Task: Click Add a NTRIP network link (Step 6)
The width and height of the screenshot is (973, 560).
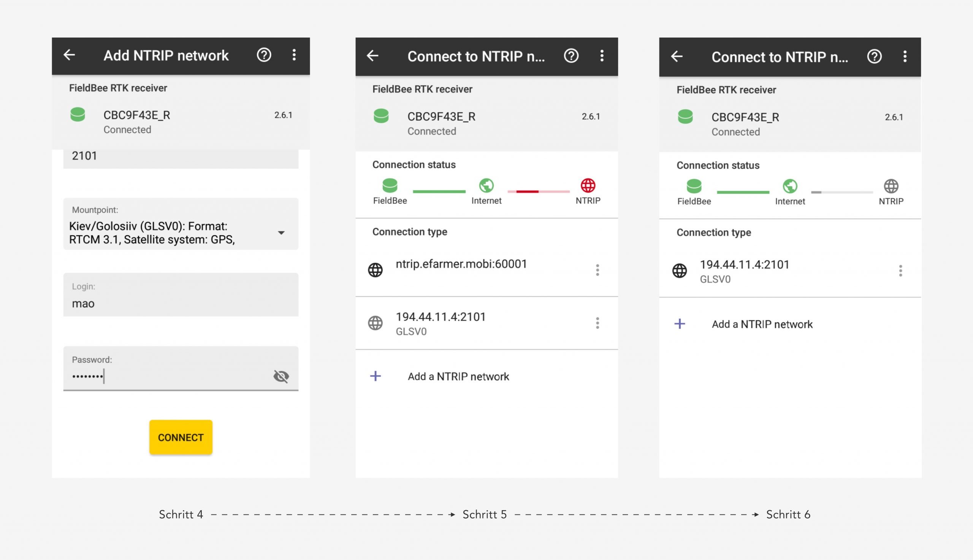Action: (x=762, y=324)
